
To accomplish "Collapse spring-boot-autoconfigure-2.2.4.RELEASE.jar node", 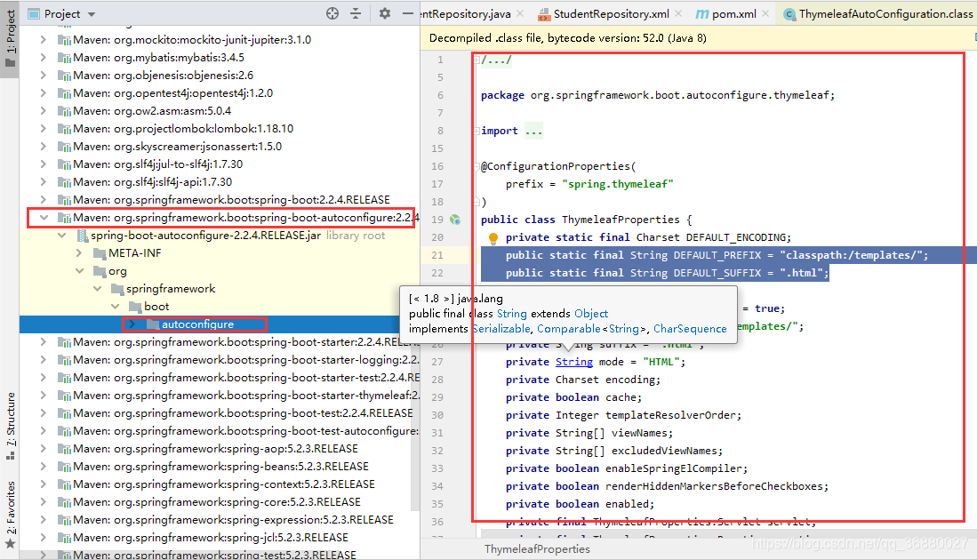I will (x=61, y=236).
